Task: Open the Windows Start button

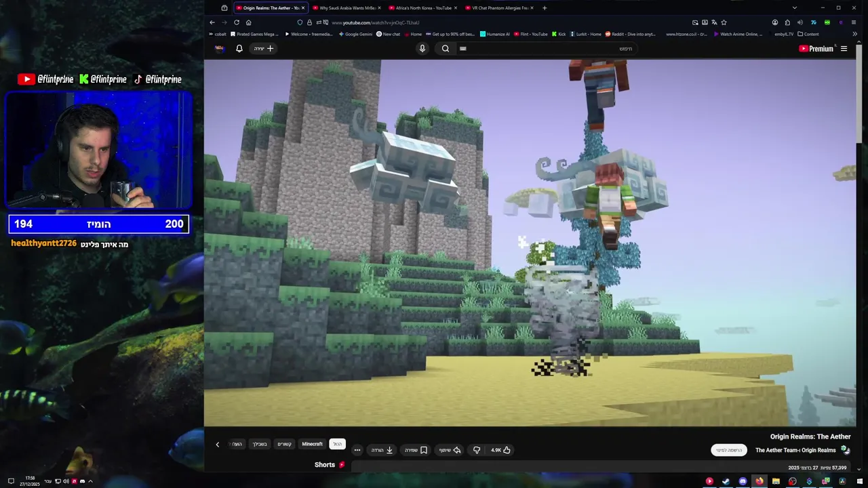Action: 860,481
